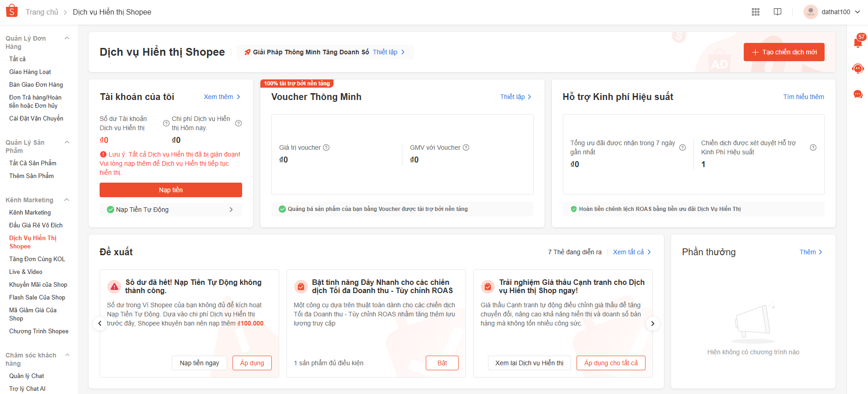Click help icon next to Số dư Tài khoản
Screen dimensions: 868x394
click(x=166, y=123)
